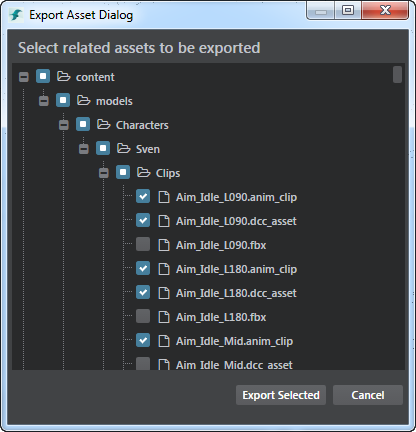Image resolution: width=416 pixels, height=432 pixels.
Task: Select Aim_Idle_L180.dcc_asset tree item
Action: pos(236,293)
